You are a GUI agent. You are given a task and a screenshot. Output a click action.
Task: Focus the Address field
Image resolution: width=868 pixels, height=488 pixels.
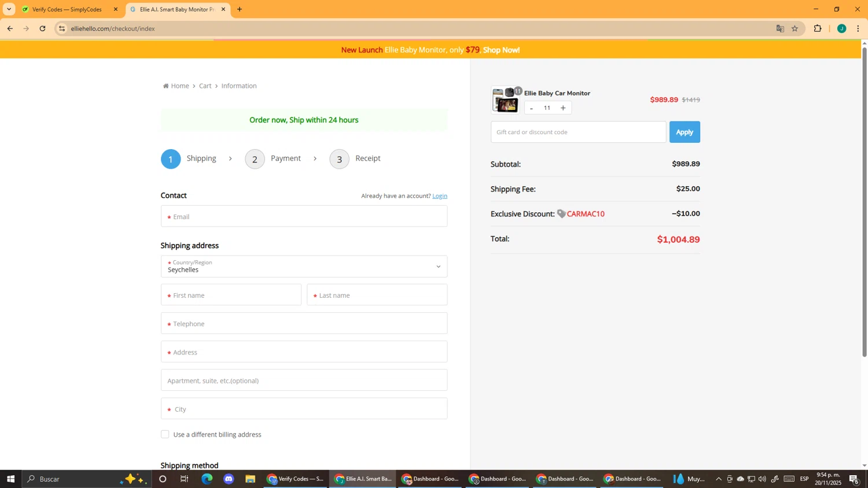pyautogui.click(x=304, y=352)
